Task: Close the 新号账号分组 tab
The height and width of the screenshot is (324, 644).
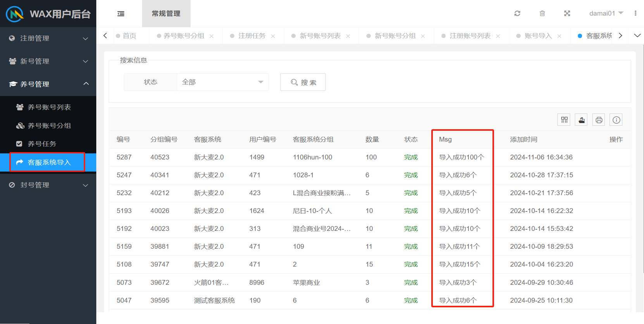Action: (423, 36)
